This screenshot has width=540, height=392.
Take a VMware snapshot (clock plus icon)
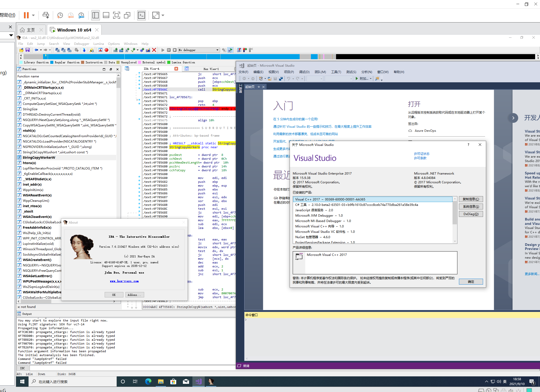tap(60, 15)
